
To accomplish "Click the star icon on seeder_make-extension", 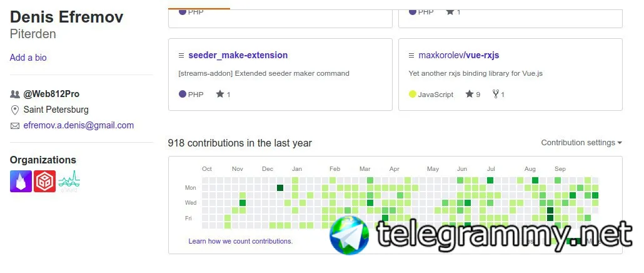I will 220,94.
